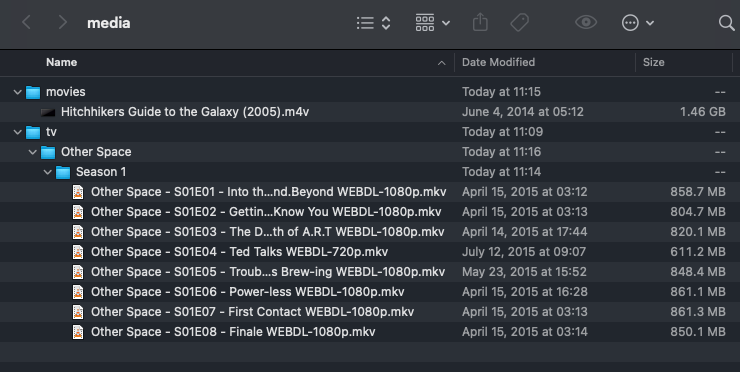Viewport: 740px width, 372px height.
Task: Open the list view switcher
Action: tap(373, 23)
